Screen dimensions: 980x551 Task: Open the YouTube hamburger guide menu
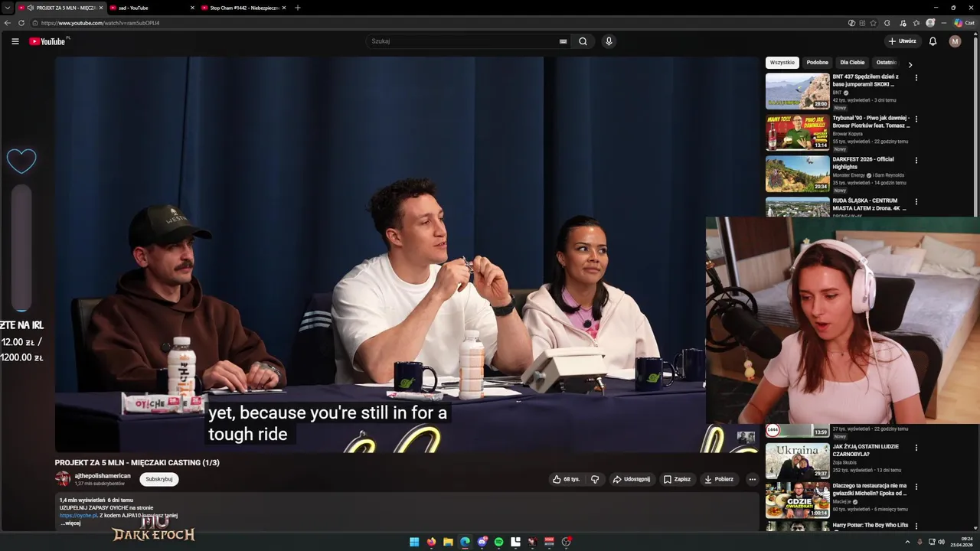(15, 41)
